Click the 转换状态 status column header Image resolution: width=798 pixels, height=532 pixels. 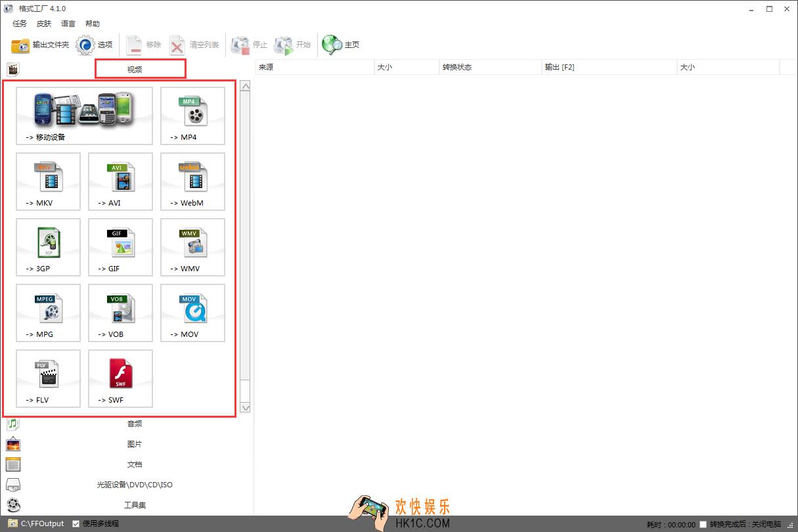491,67
